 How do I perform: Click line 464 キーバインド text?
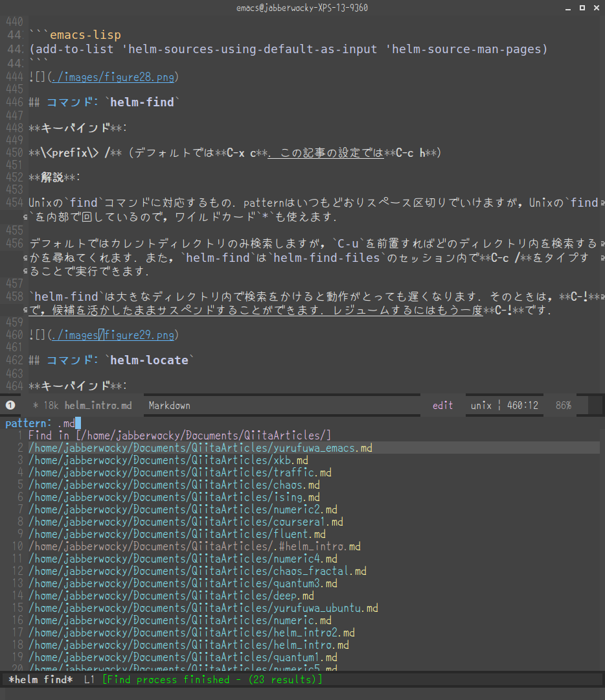tap(78, 386)
